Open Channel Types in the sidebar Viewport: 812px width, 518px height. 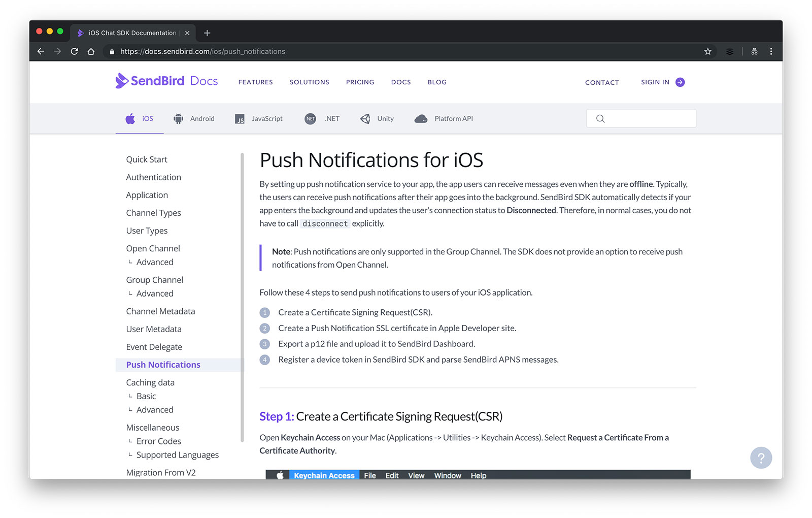153,213
